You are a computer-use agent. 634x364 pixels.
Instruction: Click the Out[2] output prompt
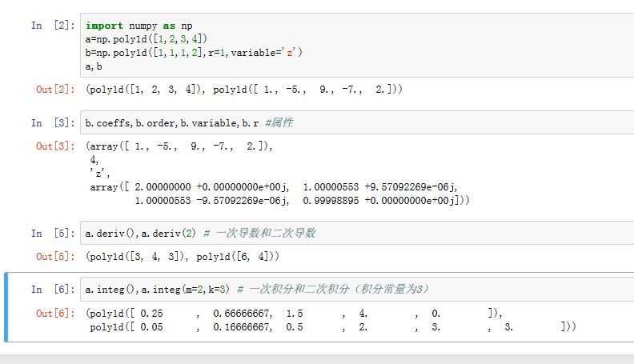tap(54, 90)
